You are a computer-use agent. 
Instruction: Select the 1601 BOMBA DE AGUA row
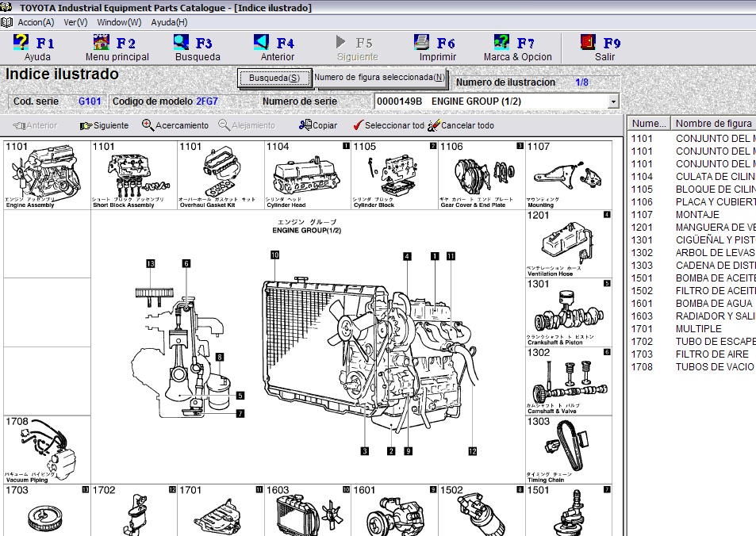coord(692,303)
